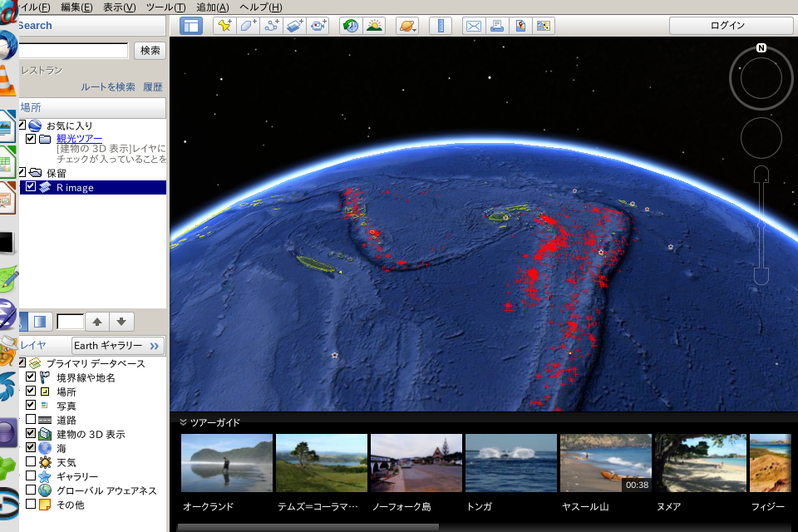
Task: Click the tour guide horizontal scrollbar
Action: click(308, 527)
